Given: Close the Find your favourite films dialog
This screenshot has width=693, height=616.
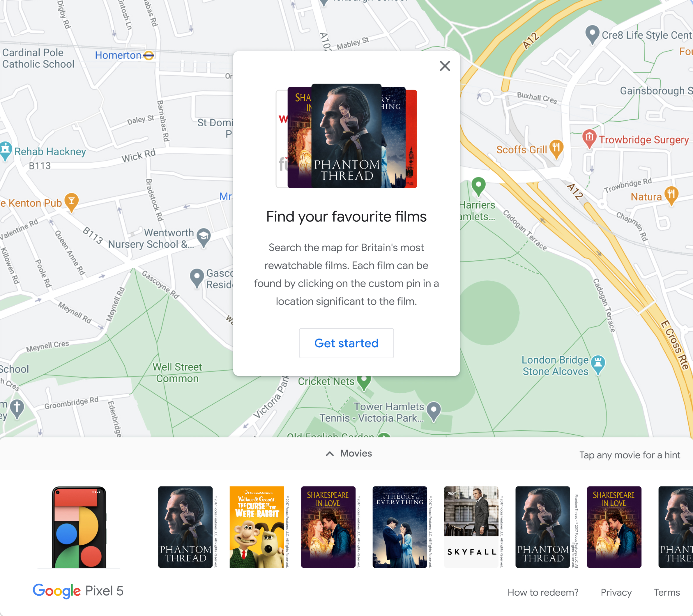Looking at the screenshot, I should tap(445, 66).
